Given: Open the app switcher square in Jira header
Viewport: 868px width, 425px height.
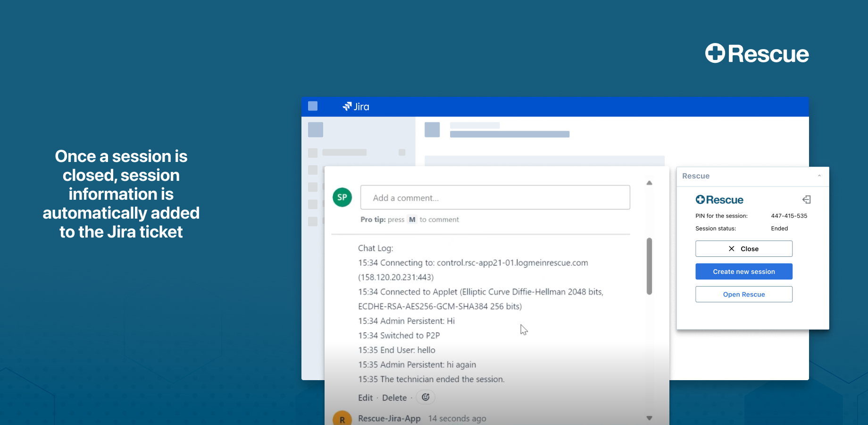Looking at the screenshot, I should click(313, 106).
